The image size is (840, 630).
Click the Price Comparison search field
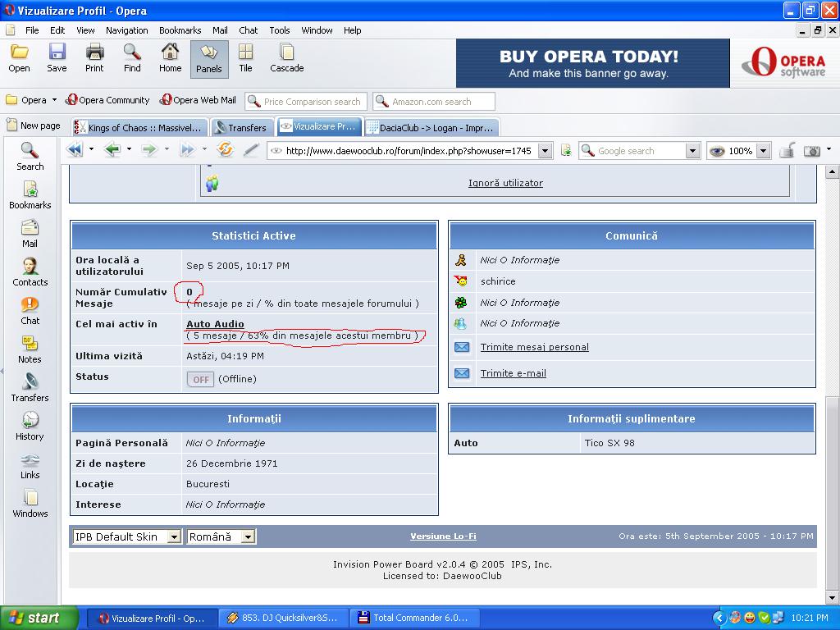tap(307, 101)
